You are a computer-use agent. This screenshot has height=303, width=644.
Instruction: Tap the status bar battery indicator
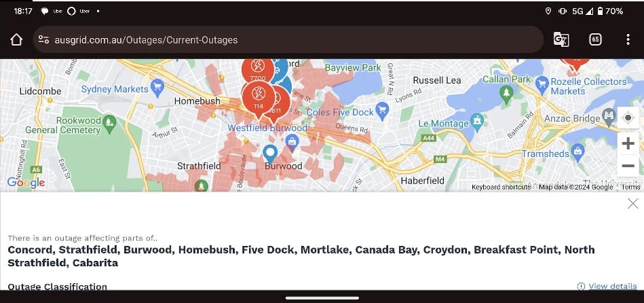point(610,11)
